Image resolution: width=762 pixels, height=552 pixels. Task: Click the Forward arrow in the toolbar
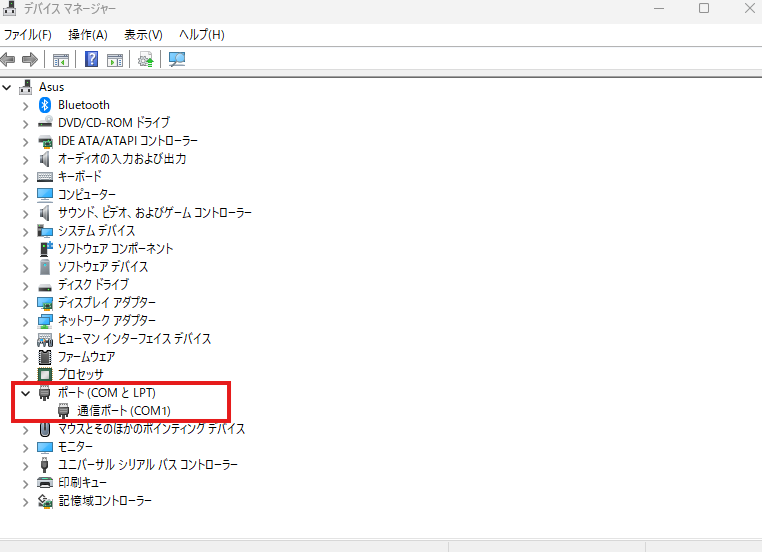29,59
